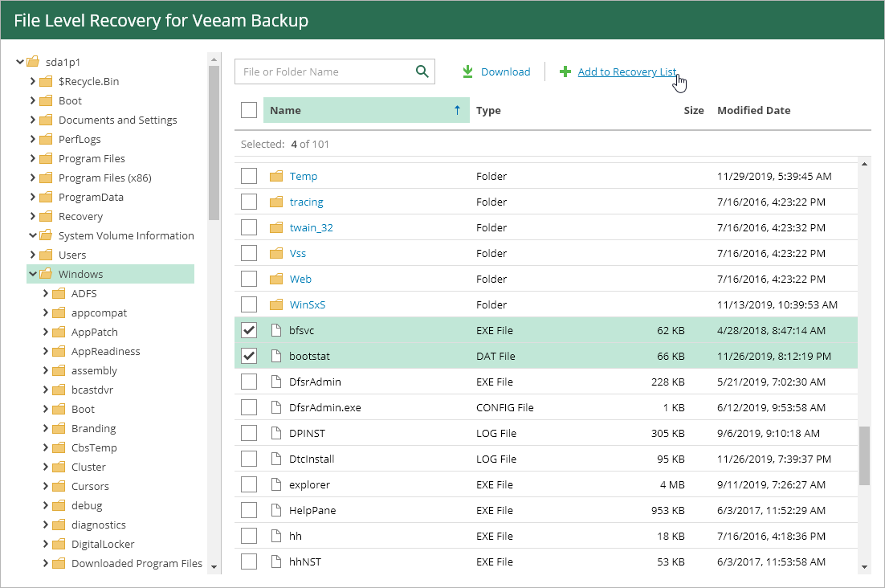
Task: Expand the assembly tree node
Action: tap(46, 370)
